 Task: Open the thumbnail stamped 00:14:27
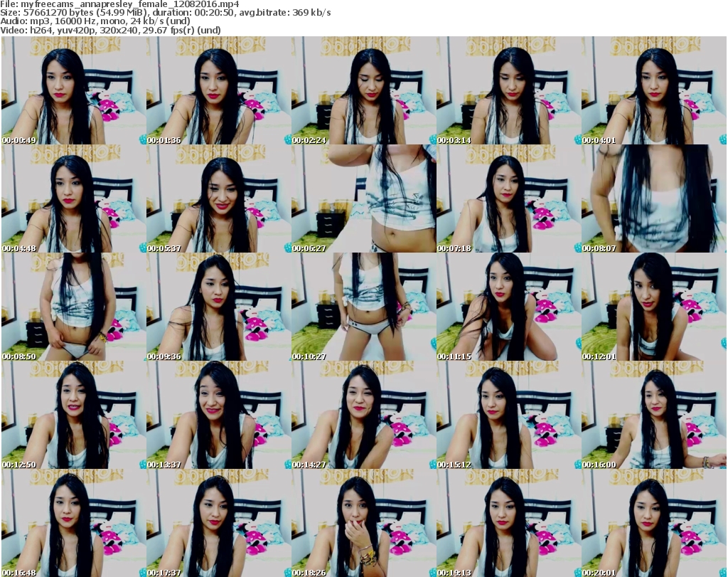[363, 415]
